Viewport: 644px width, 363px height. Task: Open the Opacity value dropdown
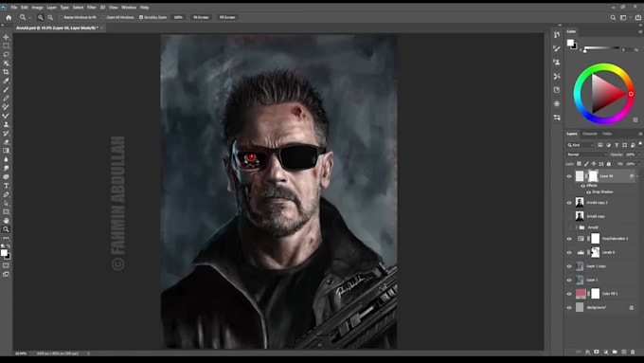coord(638,154)
